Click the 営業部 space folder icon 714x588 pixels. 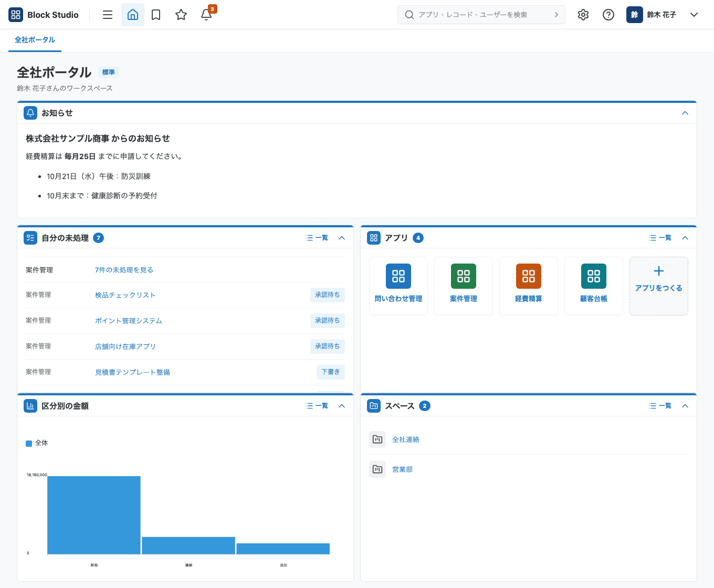(x=377, y=469)
